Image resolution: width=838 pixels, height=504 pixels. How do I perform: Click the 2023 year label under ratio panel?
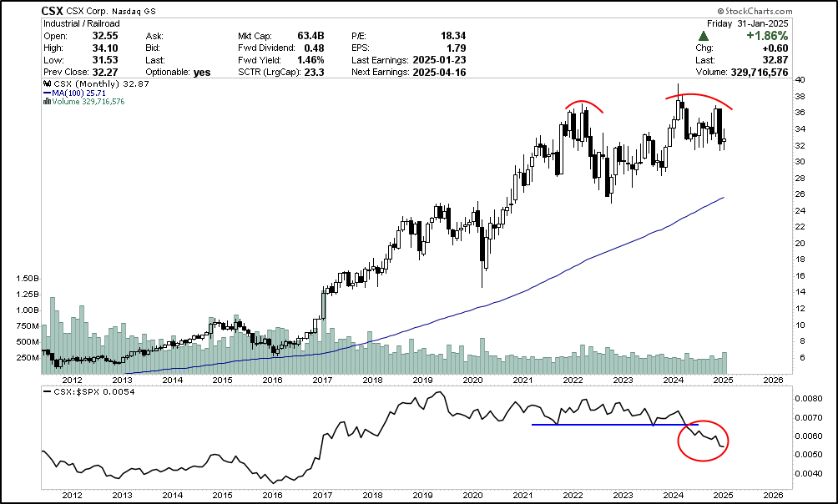point(623,496)
